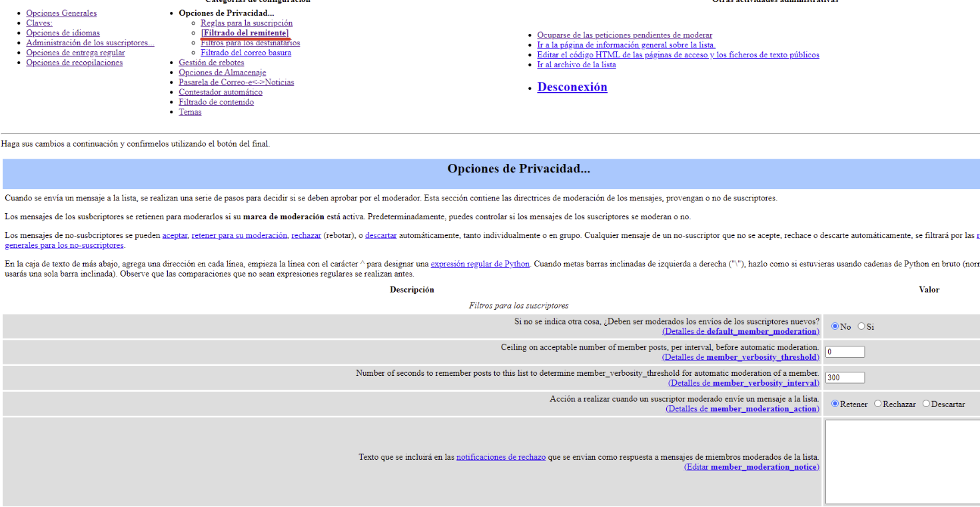Click 'Opciones de Privacidad...' bold menu entry

point(227,13)
